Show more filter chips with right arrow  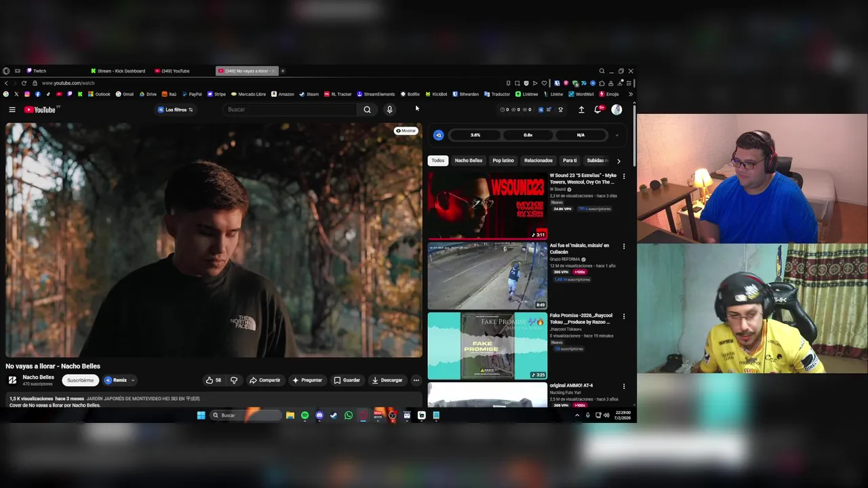pyautogui.click(x=618, y=161)
